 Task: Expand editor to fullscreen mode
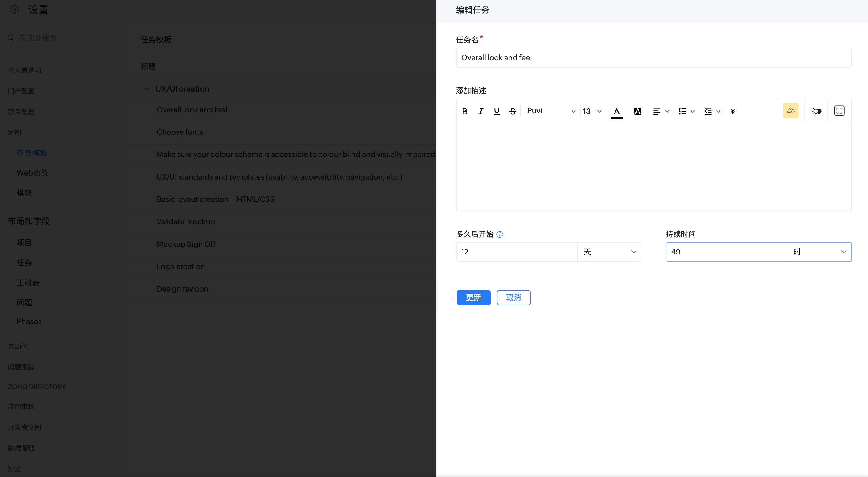click(839, 111)
